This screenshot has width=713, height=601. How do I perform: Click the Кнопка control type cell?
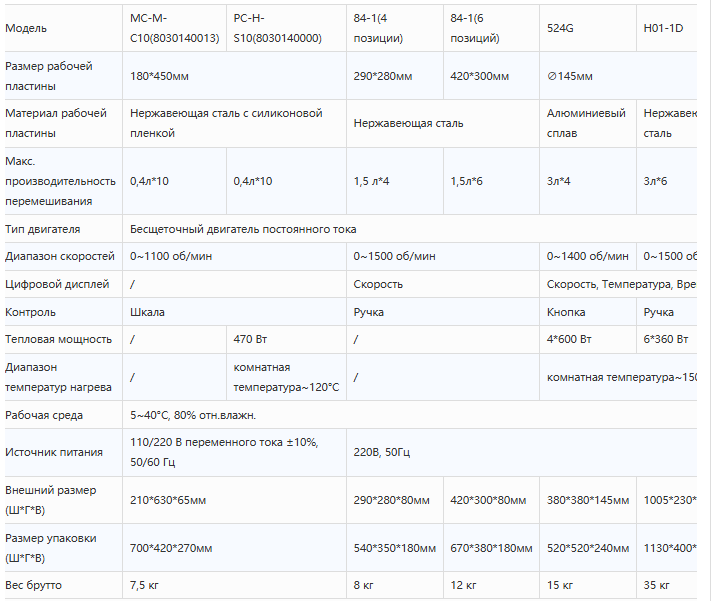pos(587,312)
